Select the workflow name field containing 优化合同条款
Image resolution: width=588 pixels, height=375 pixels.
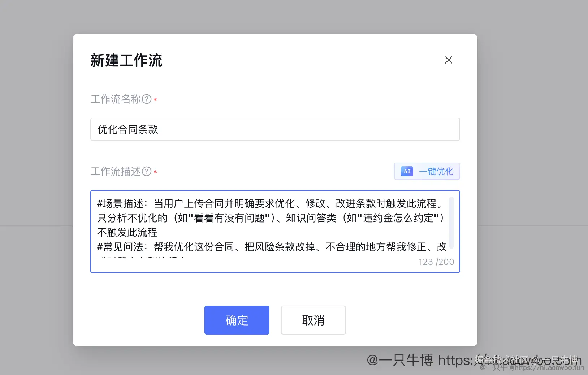pyautogui.click(x=274, y=129)
